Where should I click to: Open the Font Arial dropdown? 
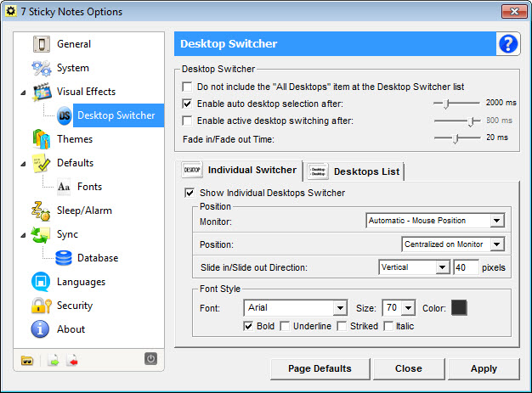coord(296,308)
